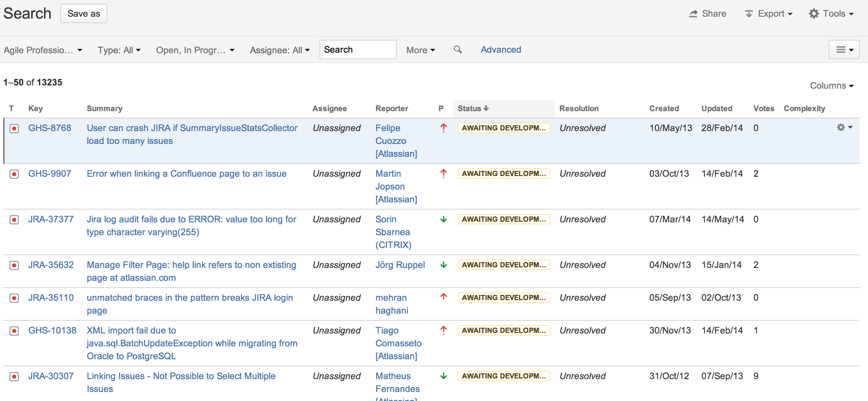Open the Columns chooser dropdown

pyautogui.click(x=832, y=85)
